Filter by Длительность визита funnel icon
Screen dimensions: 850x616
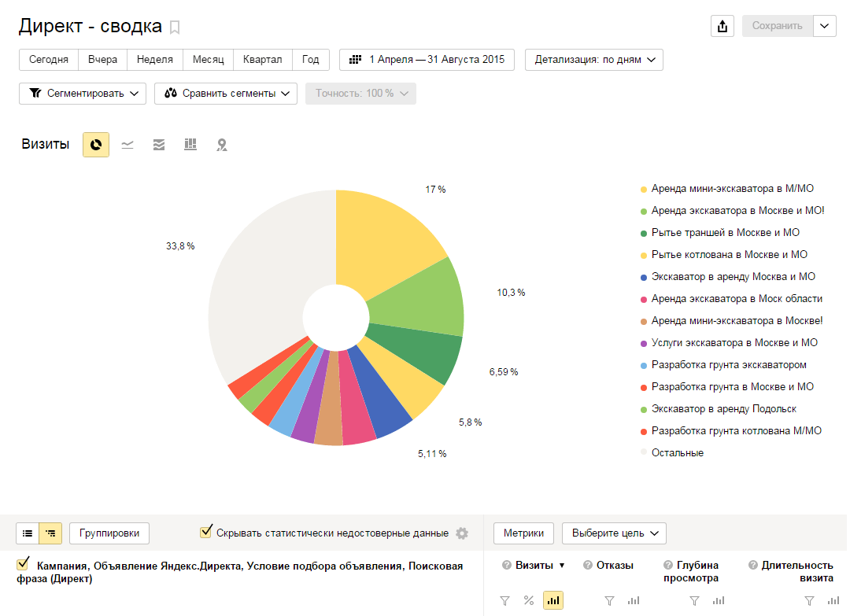pos(809,600)
